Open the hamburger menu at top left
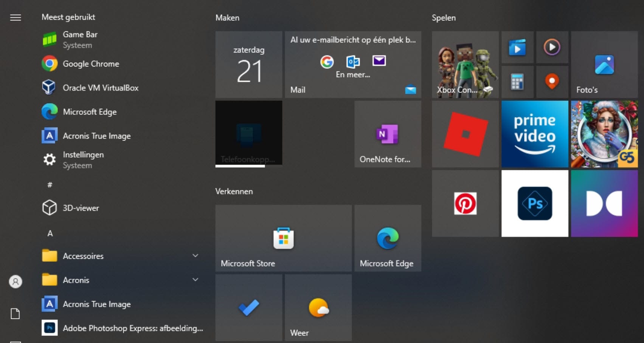The image size is (644, 343). click(16, 17)
